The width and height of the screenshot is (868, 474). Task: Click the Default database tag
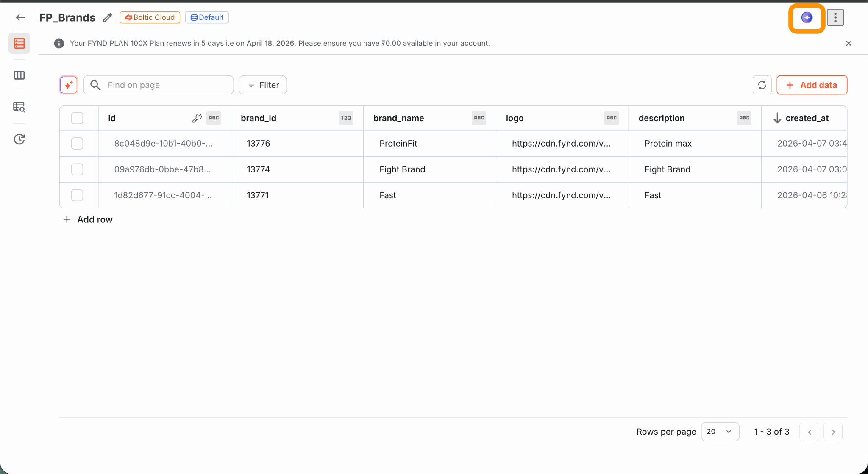point(207,17)
